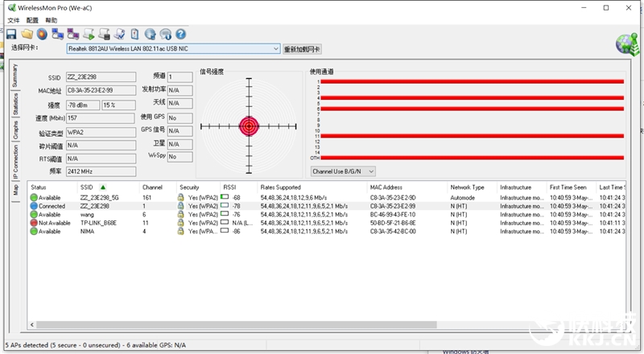Click the red Not Available icon for TP-LINK_B68E

click(x=34, y=223)
